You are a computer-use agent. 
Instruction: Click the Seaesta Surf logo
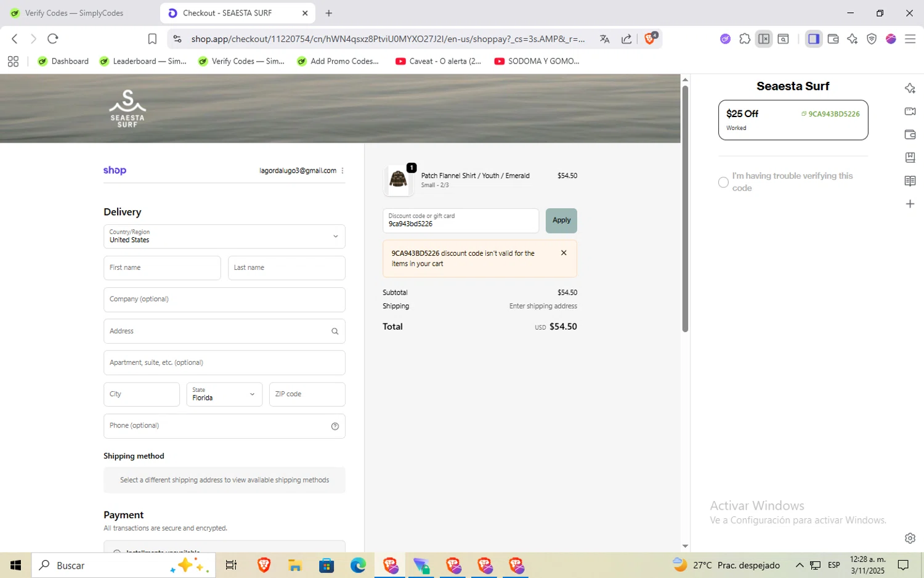[128, 108]
